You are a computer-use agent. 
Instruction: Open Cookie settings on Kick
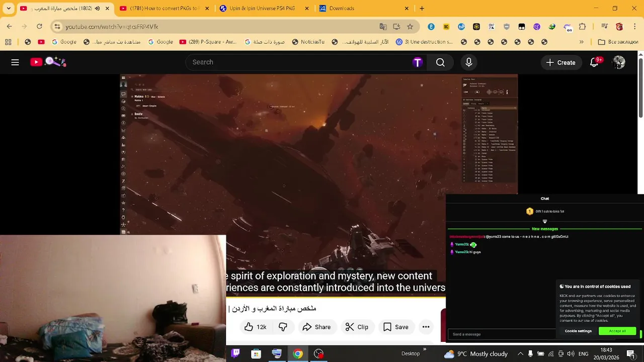[x=578, y=331]
